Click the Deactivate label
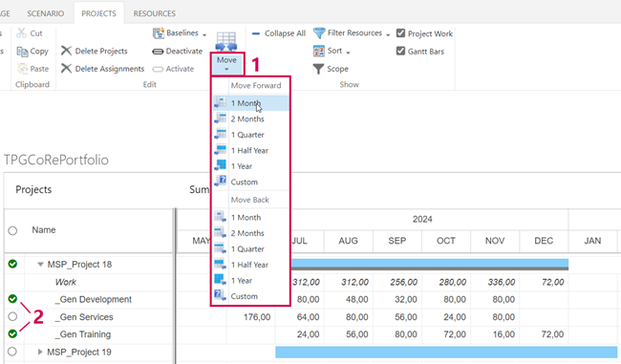The width and height of the screenshot is (621, 364). coord(184,51)
